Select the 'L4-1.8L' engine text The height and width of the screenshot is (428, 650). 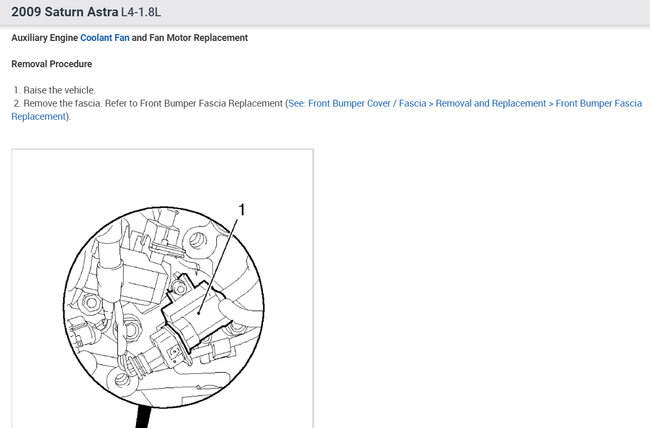coord(141,12)
